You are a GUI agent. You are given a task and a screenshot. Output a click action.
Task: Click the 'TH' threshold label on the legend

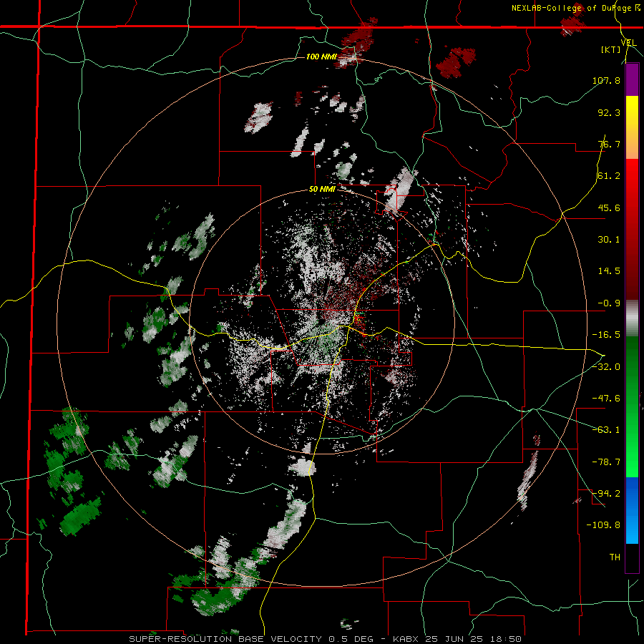615,557
